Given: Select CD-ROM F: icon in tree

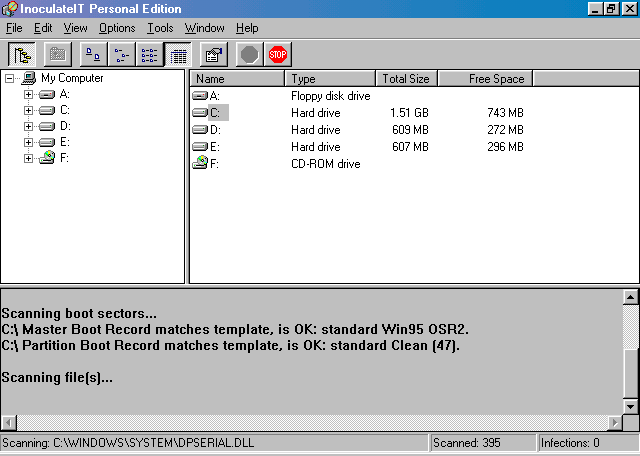Looking at the screenshot, I should click(x=47, y=158).
